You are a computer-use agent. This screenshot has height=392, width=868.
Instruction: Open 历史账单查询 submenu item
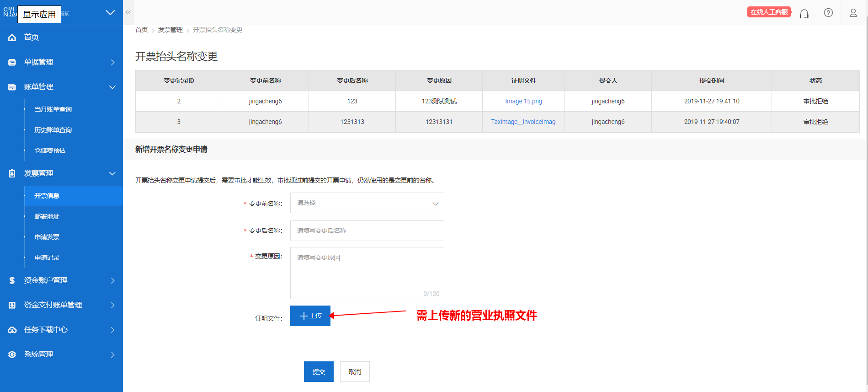[x=53, y=130]
